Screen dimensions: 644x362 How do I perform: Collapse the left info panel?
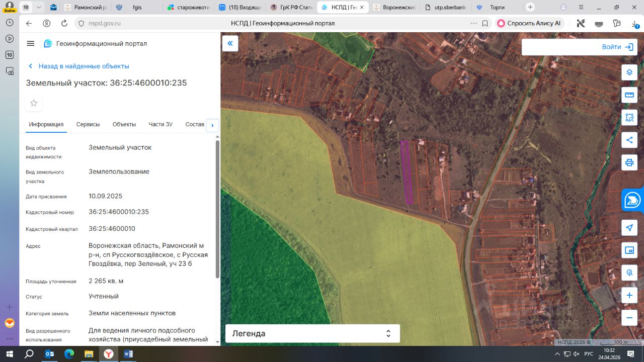point(230,44)
